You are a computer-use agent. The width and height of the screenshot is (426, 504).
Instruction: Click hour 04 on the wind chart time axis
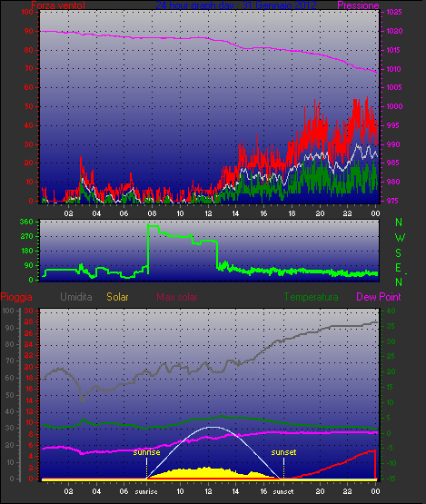(96, 213)
